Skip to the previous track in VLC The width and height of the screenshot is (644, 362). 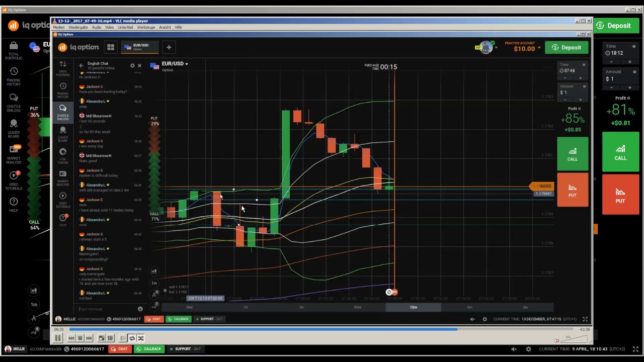(71, 338)
